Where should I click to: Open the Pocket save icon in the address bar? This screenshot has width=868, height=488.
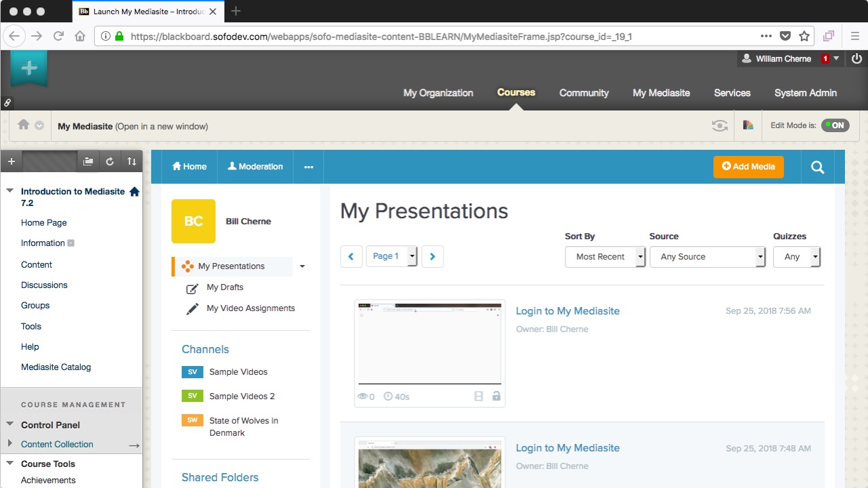785,36
